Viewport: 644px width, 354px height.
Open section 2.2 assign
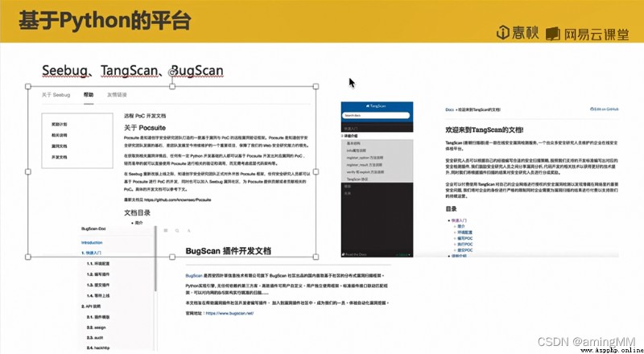tap(96, 327)
